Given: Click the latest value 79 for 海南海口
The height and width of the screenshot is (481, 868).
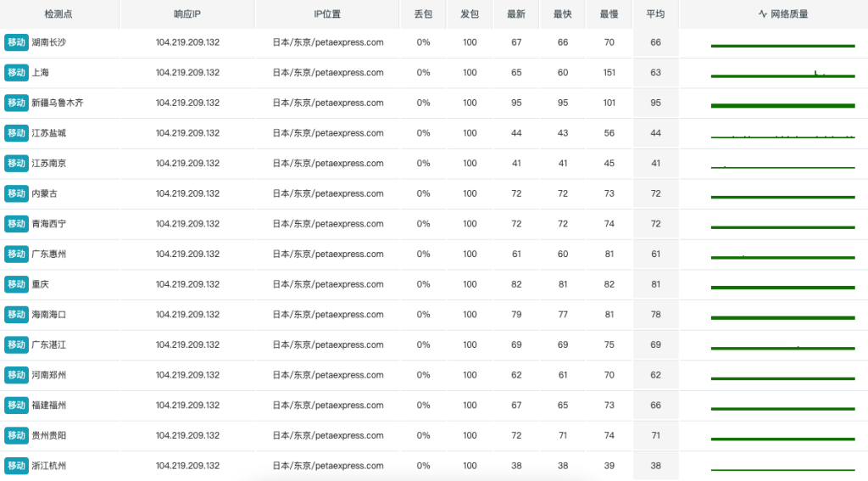Looking at the screenshot, I should [x=516, y=314].
